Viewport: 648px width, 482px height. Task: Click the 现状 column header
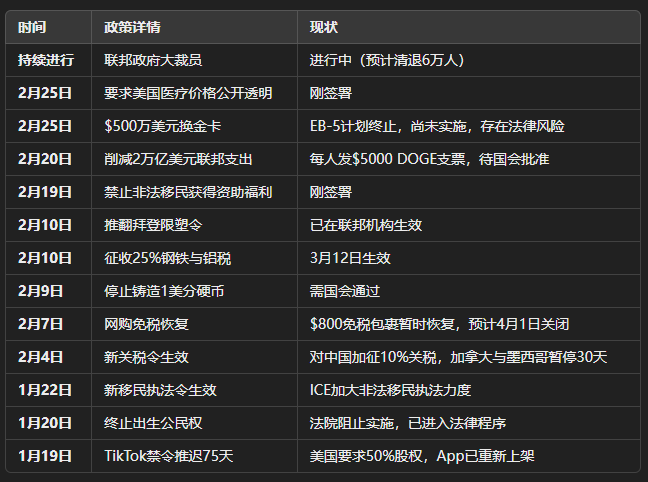pos(324,27)
